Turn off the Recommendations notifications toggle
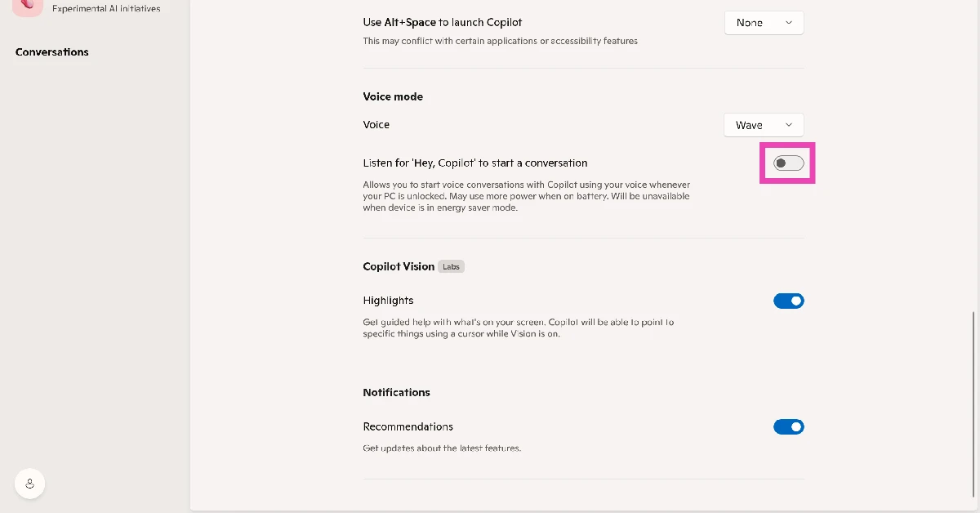The image size is (980, 513). click(788, 426)
